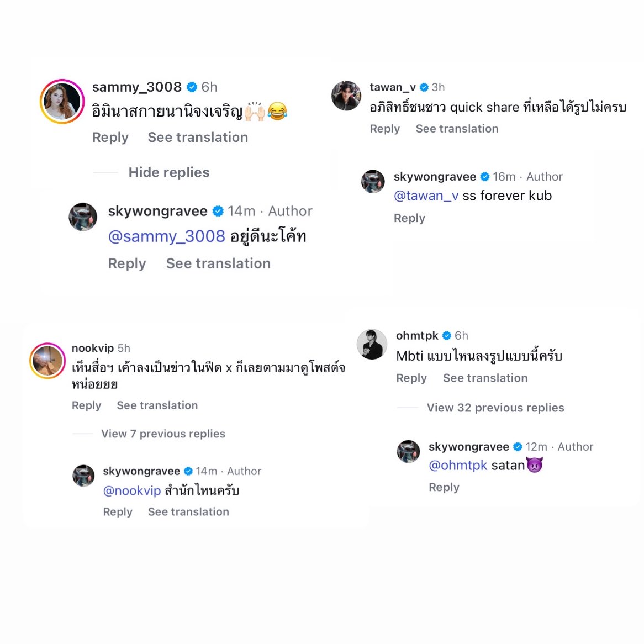
Task: Tap the verified badge beside ohmtpk
Action: click(447, 336)
